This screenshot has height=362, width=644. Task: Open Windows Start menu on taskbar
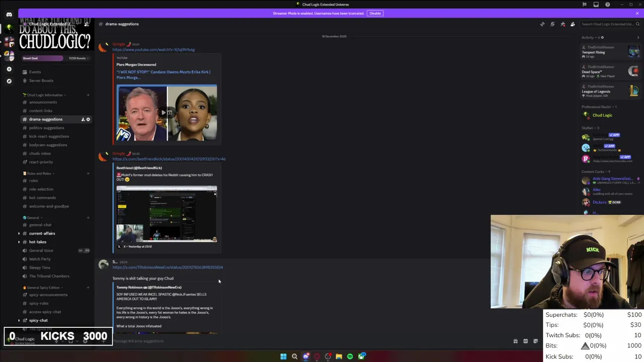pyautogui.click(x=283, y=356)
